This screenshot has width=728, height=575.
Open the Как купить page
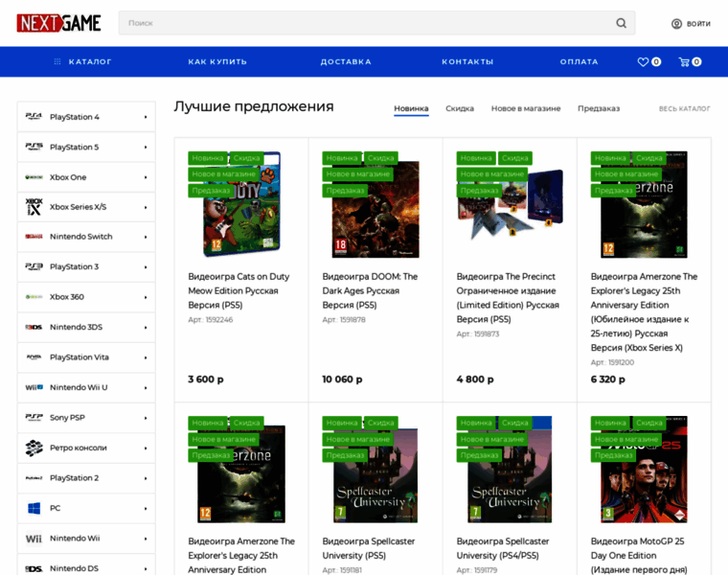(x=217, y=61)
